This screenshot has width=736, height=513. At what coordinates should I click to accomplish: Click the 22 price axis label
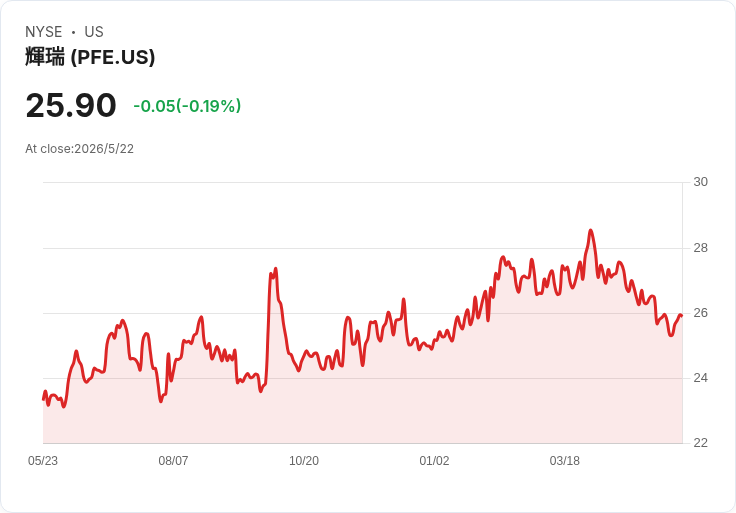700,442
